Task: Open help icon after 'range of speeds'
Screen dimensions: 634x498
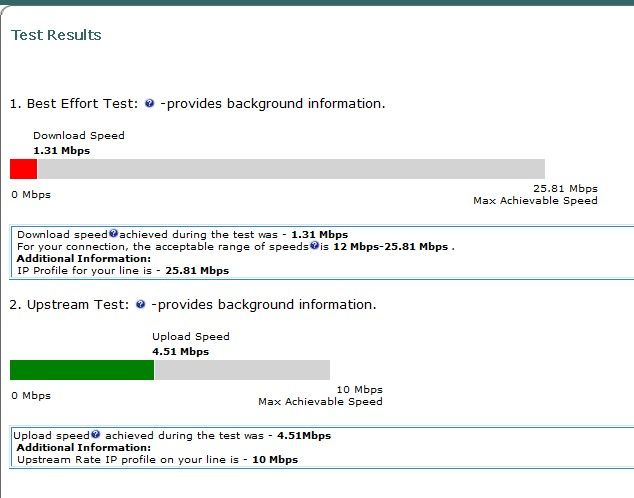Action: pyautogui.click(x=315, y=245)
